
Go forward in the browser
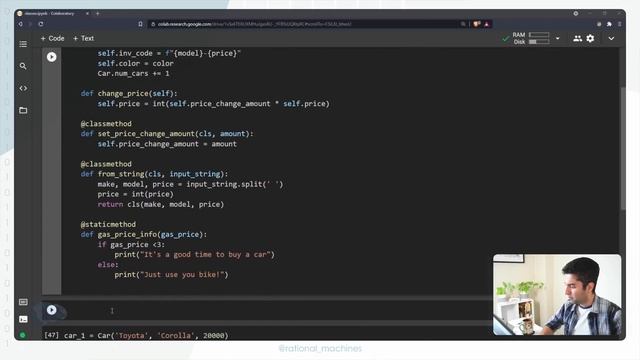(30, 24)
